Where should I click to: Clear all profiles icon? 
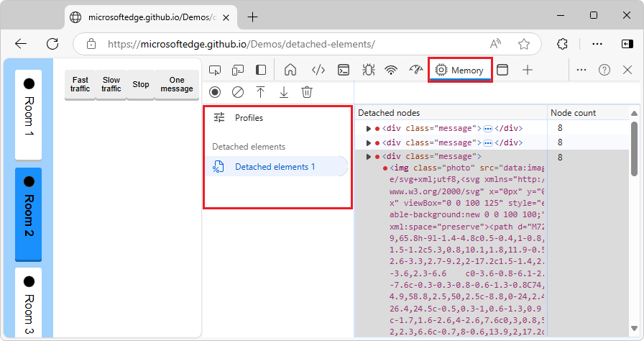click(238, 92)
